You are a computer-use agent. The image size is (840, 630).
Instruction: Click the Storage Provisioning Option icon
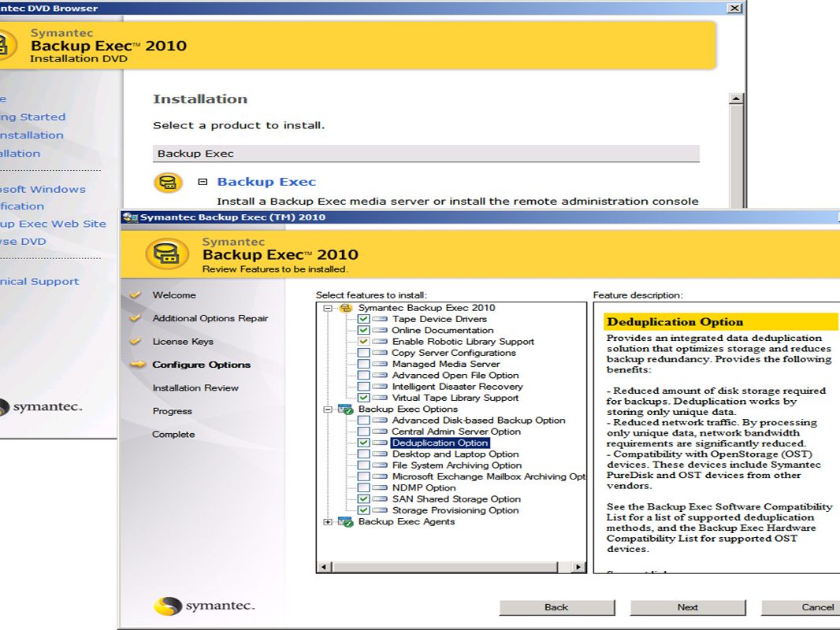(380, 510)
